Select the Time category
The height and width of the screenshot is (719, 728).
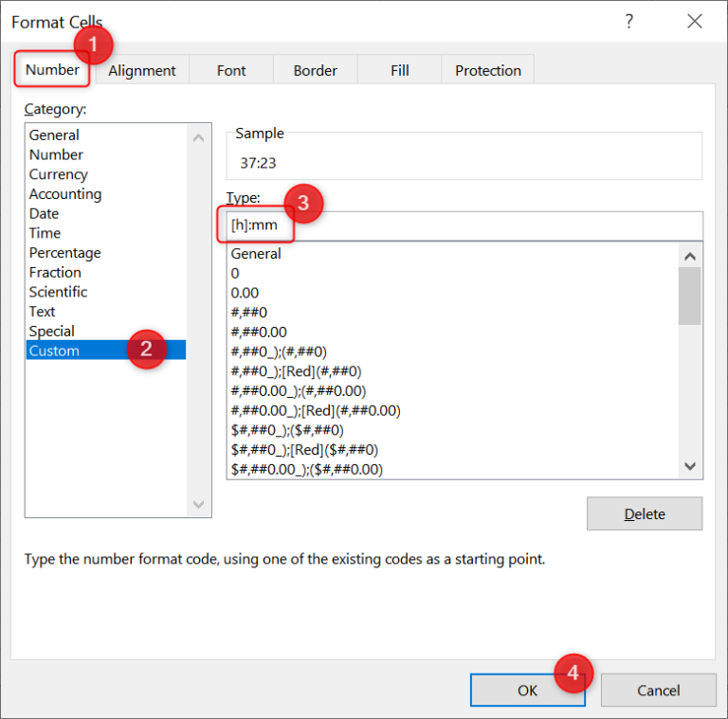coord(45,233)
